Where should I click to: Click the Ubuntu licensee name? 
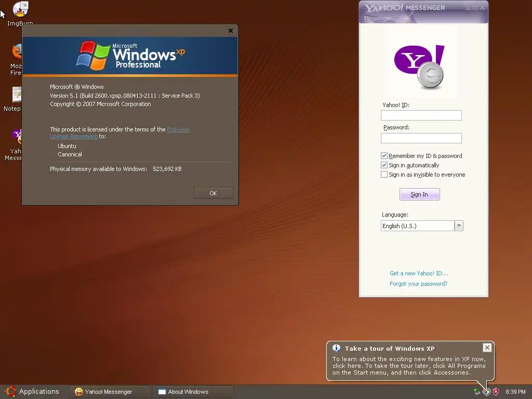pyautogui.click(x=67, y=146)
